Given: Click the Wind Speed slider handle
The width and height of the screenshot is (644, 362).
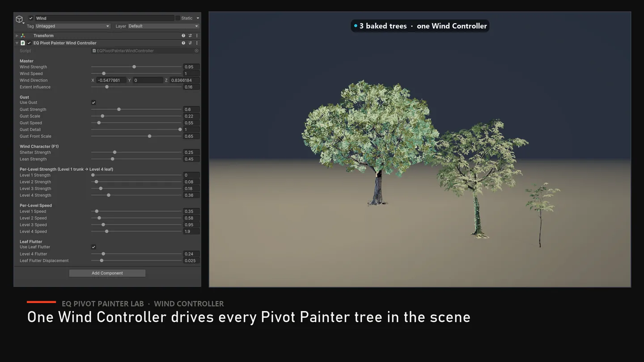Looking at the screenshot, I should click(104, 74).
